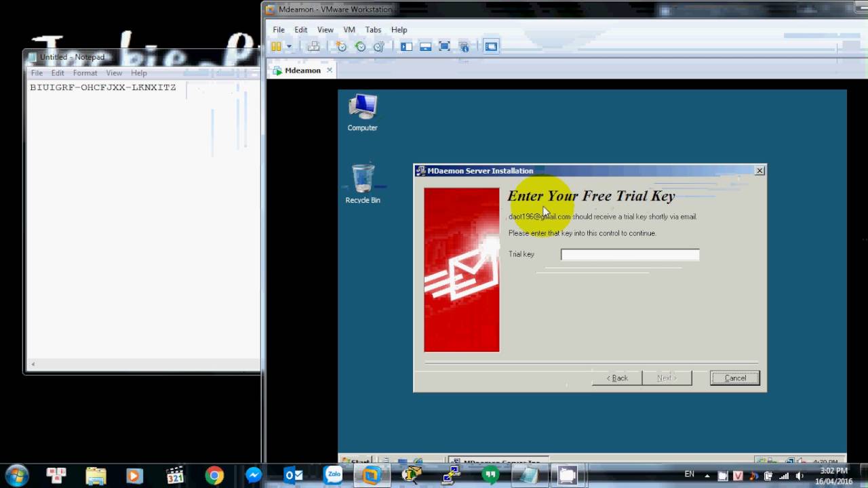Screen dimensions: 868x488
Task: Open the power options dropdown arrow
Action: tap(289, 47)
